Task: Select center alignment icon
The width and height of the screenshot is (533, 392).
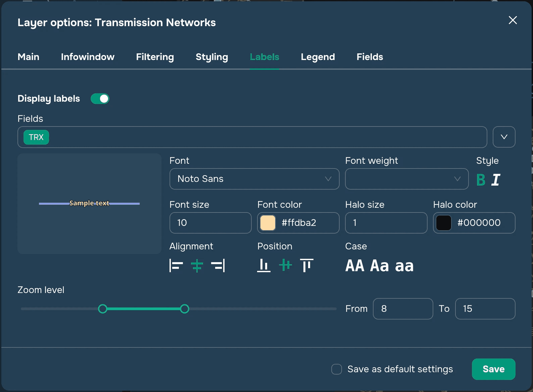Action: click(197, 265)
